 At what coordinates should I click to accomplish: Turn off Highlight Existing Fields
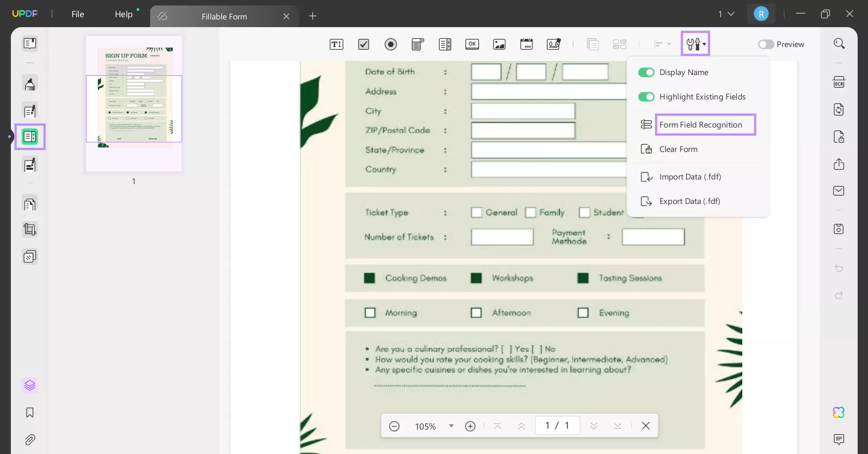pyautogui.click(x=646, y=97)
